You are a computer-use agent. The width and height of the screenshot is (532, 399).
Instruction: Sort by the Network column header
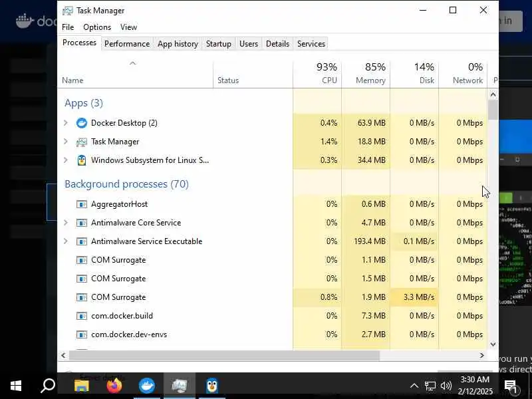tap(463, 73)
